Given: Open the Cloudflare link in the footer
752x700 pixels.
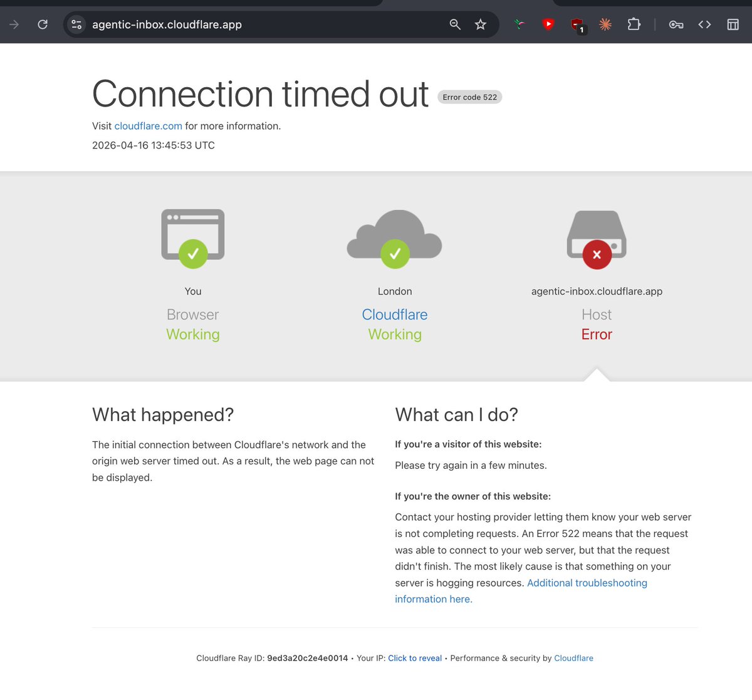Looking at the screenshot, I should [573, 658].
